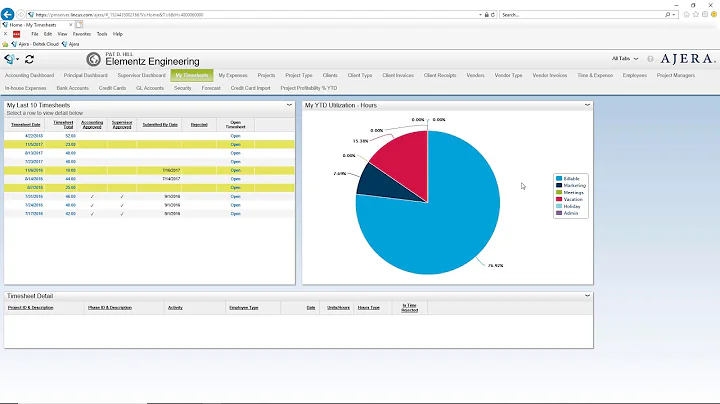Open the timesheet with total 44.00
The image size is (720, 404).
235,179
